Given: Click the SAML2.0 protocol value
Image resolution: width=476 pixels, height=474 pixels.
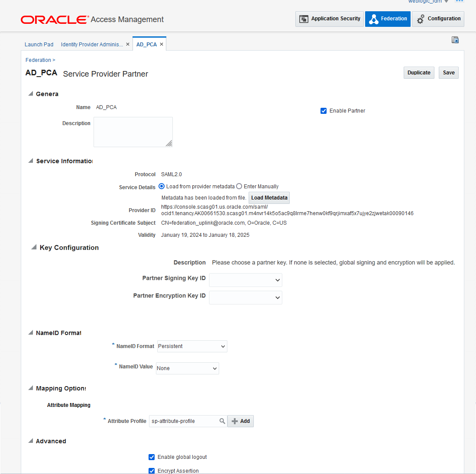Looking at the screenshot, I should pyautogui.click(x=172, y=174).
